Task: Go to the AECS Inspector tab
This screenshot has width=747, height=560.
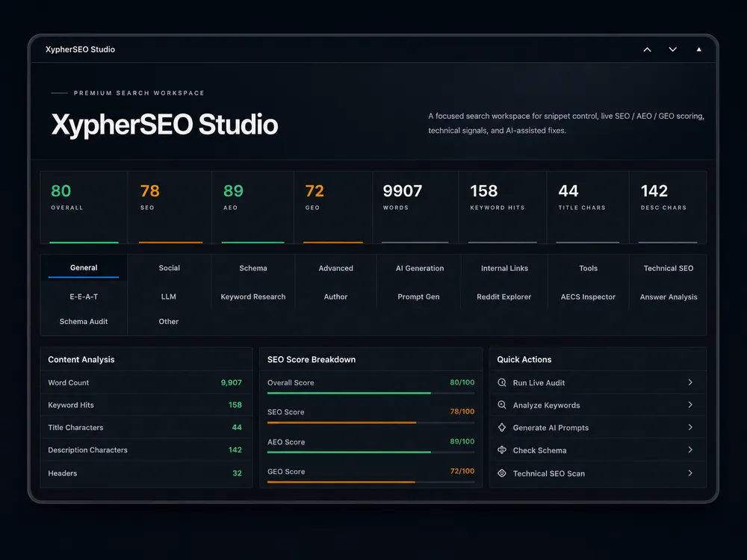Action: click(588, 296)
